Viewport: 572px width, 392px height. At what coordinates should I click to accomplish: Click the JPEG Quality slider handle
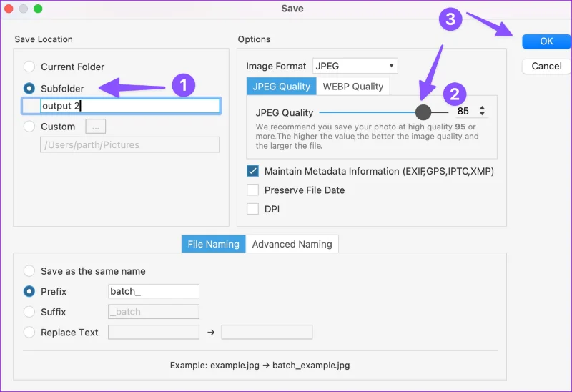(423, 112)
